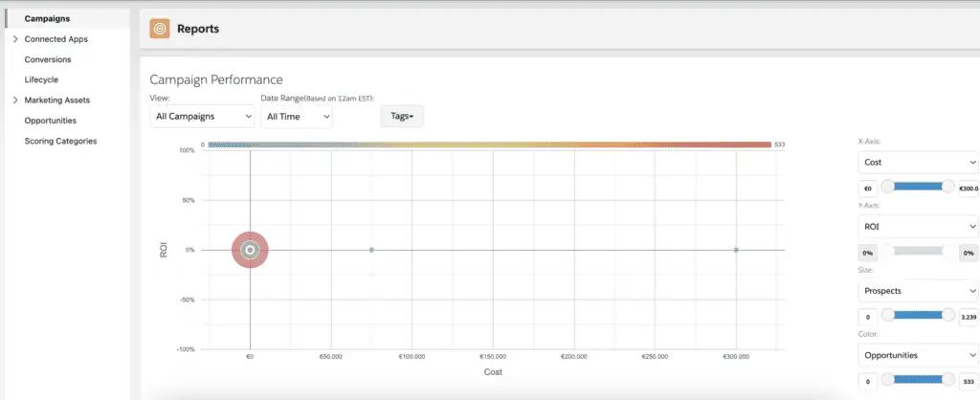Screen dimensions: 980x400
Task: Open Marketing Assets in sidebar
Action: click(56, 100)
